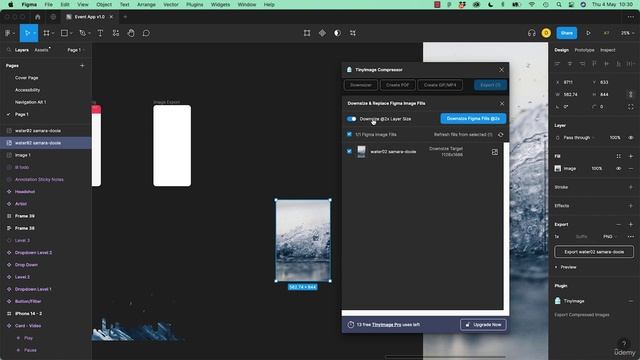Open the Frame tool options arrow
The image size is (640, 360).
[53, 33]
